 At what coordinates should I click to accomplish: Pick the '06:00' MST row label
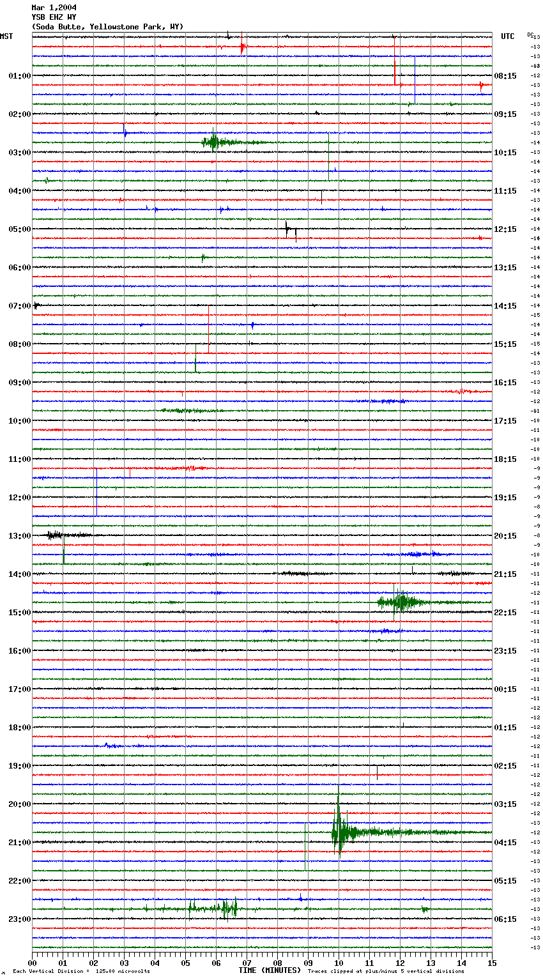pos(20,268)
